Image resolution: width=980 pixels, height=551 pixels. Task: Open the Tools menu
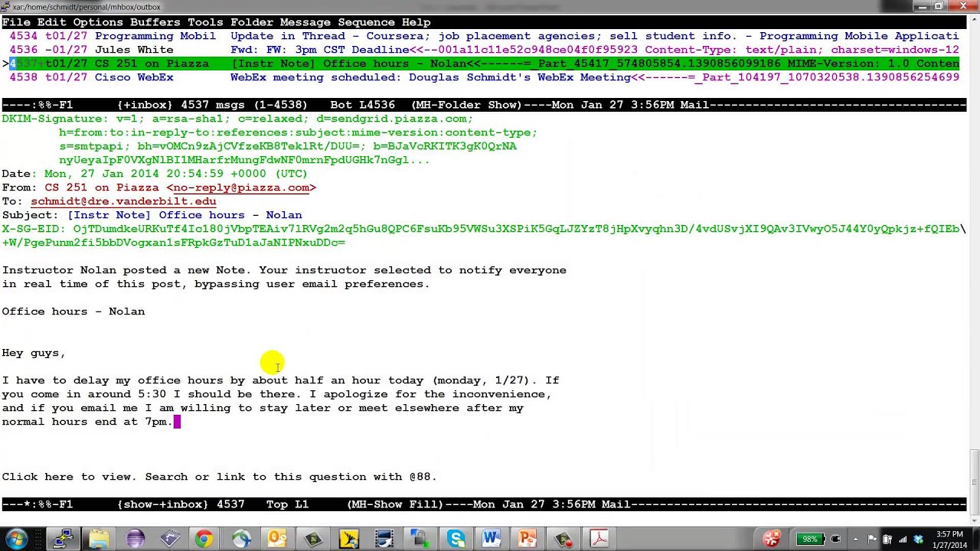click(x=205, y=22)
